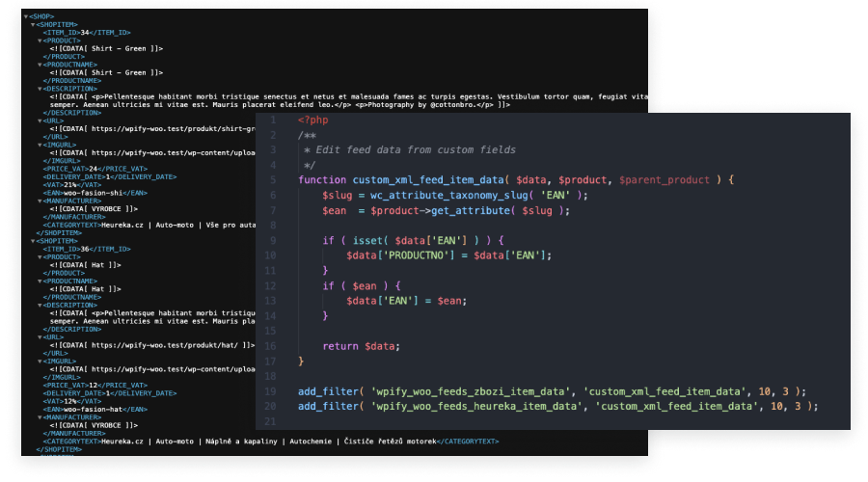Click the VAT 12% element
The image size is (868, 482).
[x=72, y=401]
